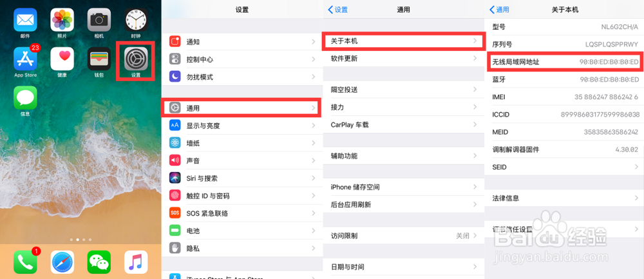Open the Messages app

click(25, 98)
